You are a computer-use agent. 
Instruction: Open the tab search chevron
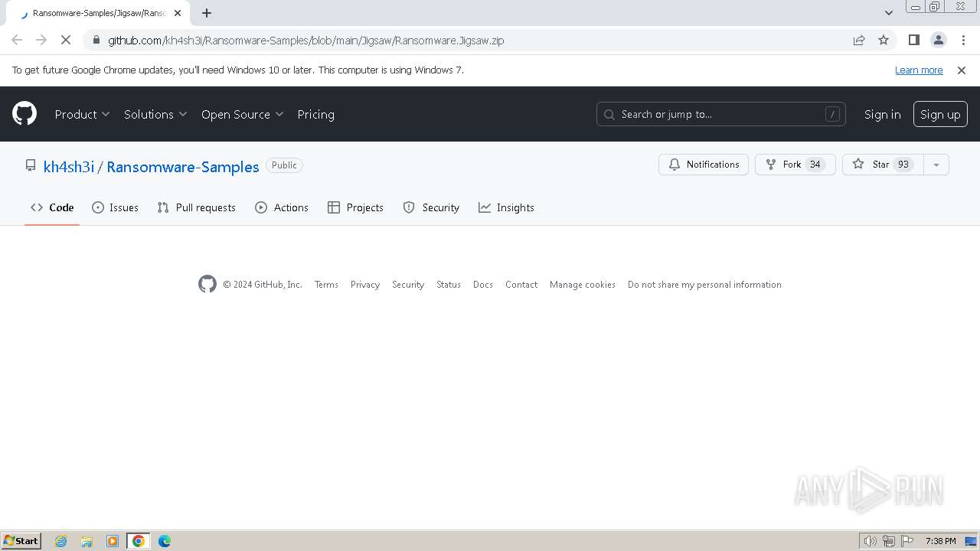tap(889, 13)
